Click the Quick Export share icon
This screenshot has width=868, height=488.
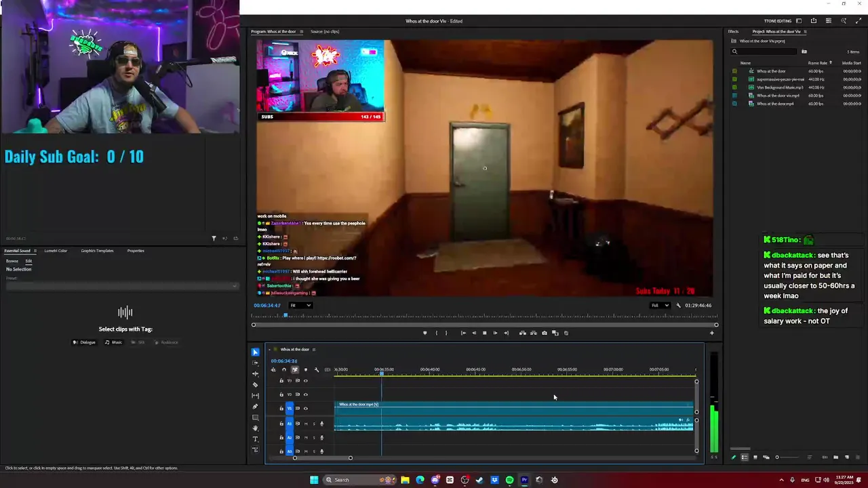pyautogui.click(x=814, y=21)
